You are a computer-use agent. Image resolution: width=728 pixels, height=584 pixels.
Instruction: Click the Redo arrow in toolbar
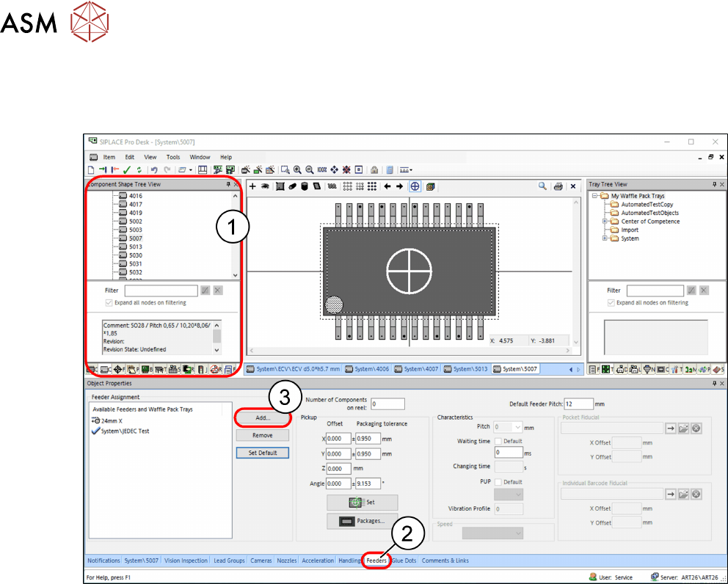point(167,170)
